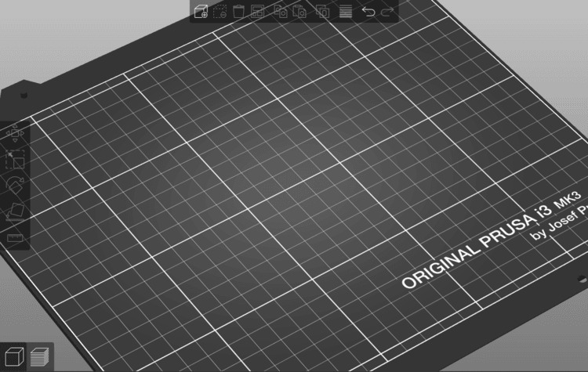Click the Copy icon in top toolbar

point(281,11)
